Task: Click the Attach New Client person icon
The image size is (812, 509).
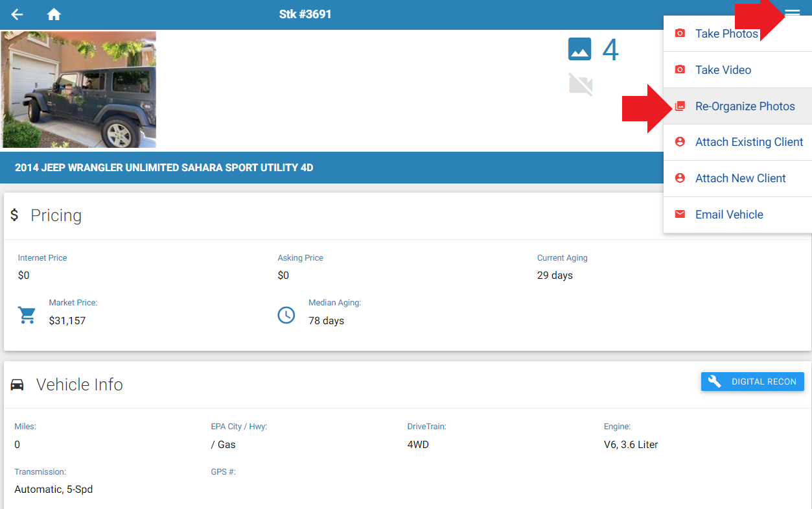Action: (x=680, y=178)
